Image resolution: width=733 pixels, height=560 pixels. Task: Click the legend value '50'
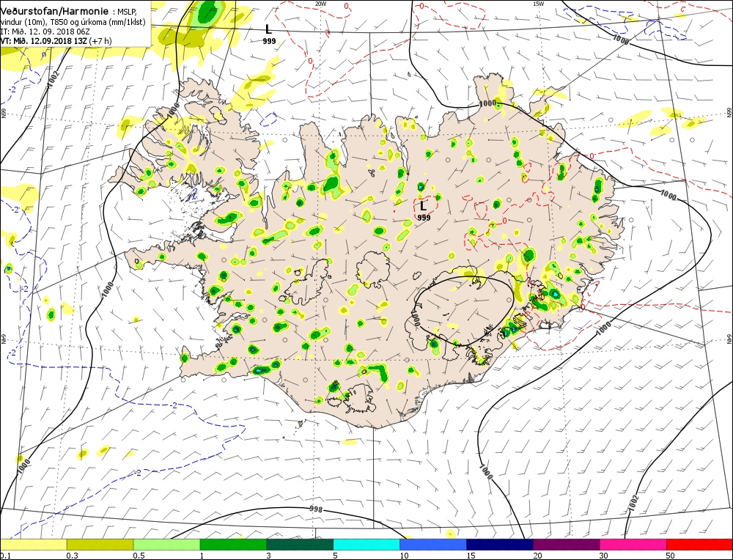coord(671,556)
